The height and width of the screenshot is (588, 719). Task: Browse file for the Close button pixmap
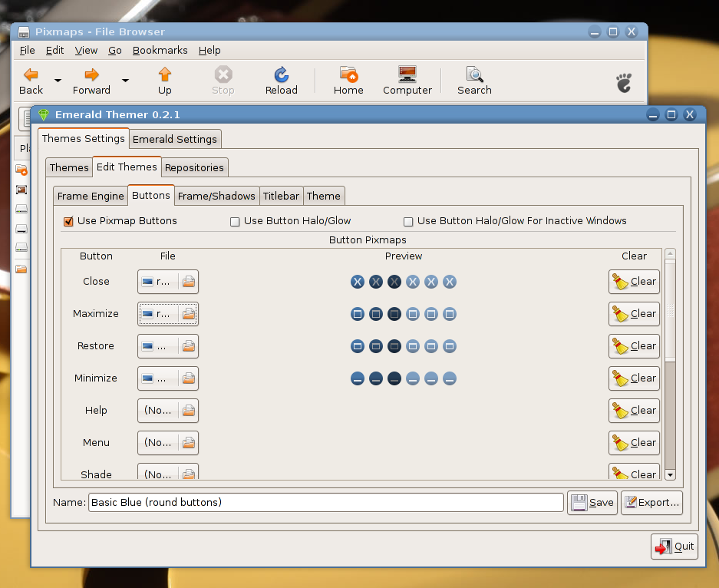click(x=189, y=282)
